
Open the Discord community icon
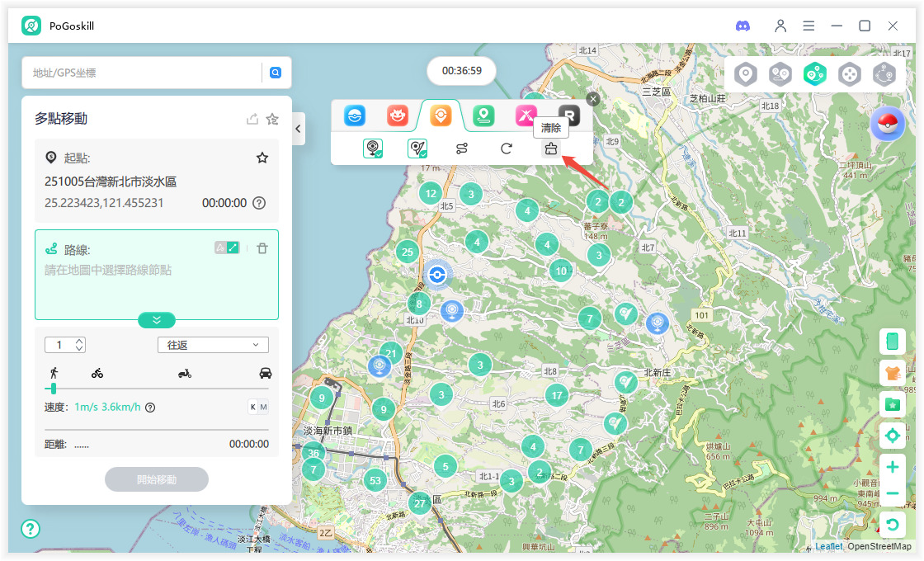pyautogui.click(x=742, y=26)
